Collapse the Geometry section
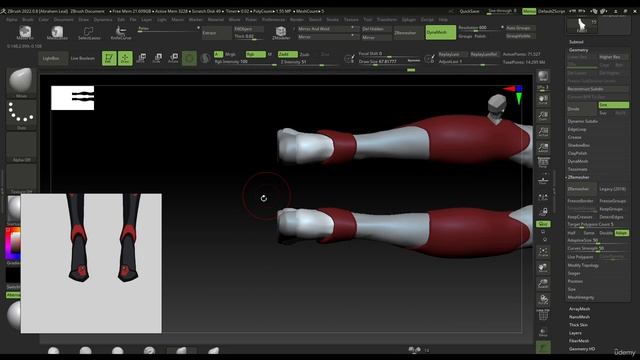This screenshot has height=360, width=640. 578,50
